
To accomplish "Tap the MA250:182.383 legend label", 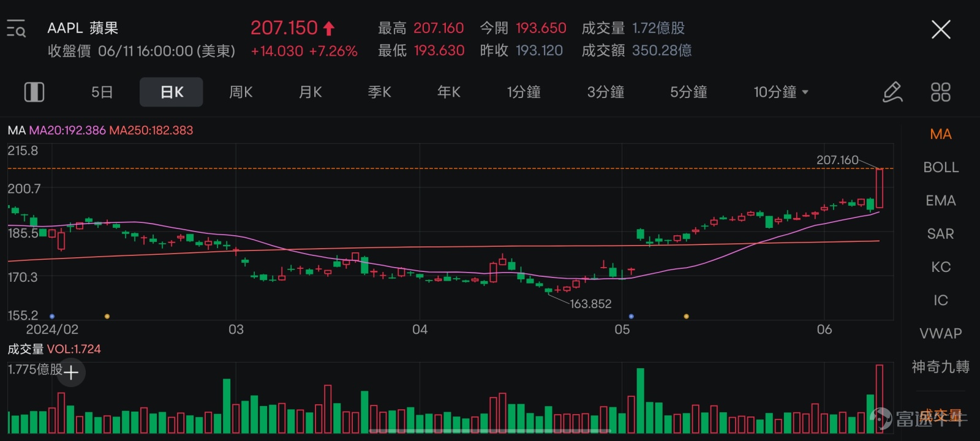I will click(x=151, y=130).
